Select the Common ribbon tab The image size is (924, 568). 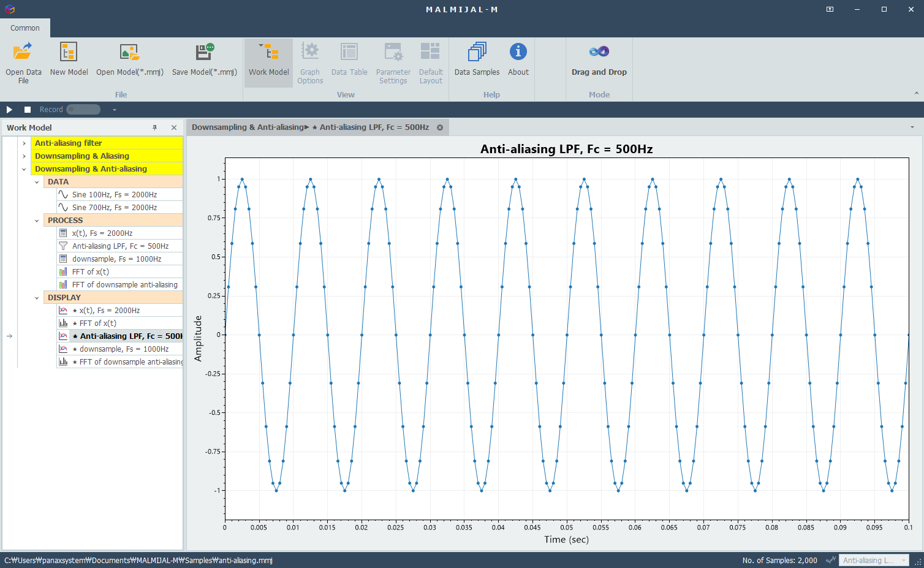(25, 28)
